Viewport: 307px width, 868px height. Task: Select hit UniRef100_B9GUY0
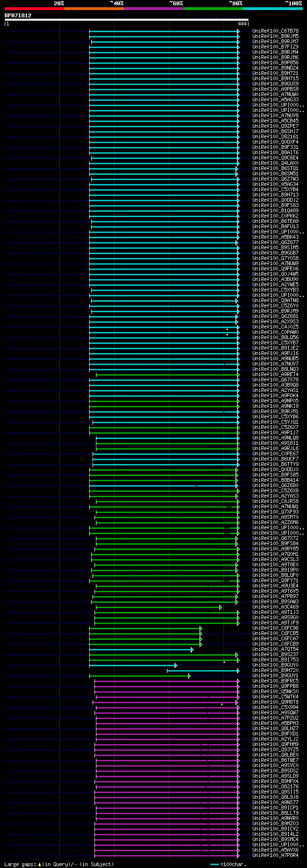click(275, 665)
